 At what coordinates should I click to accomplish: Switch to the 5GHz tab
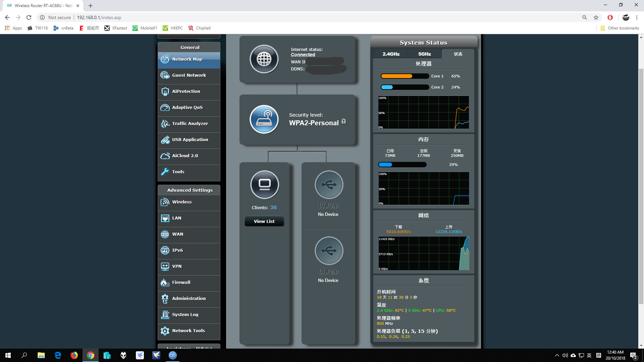(424, 54)
